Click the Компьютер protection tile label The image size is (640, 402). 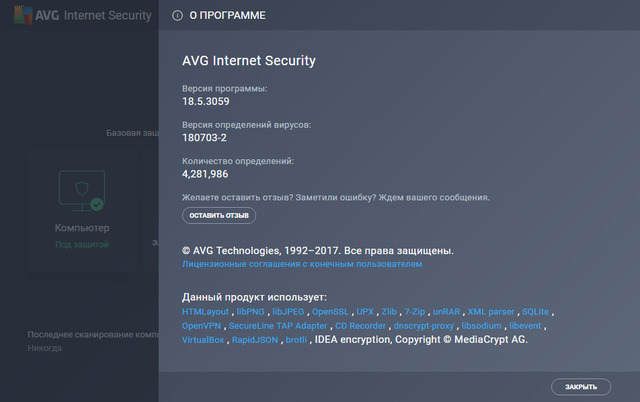coord(82,229)
